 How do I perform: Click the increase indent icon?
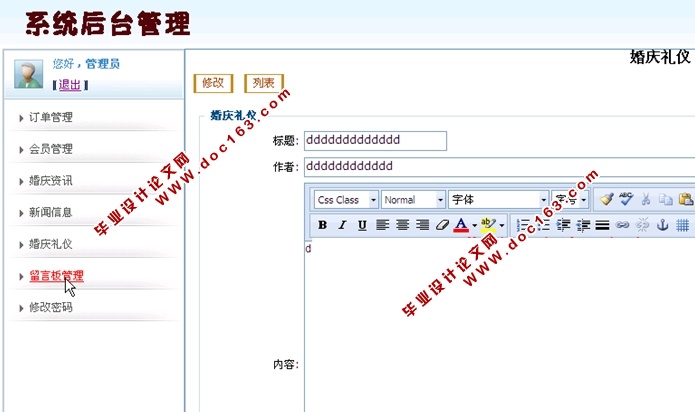pyautogui.click(x=563, y=225)
